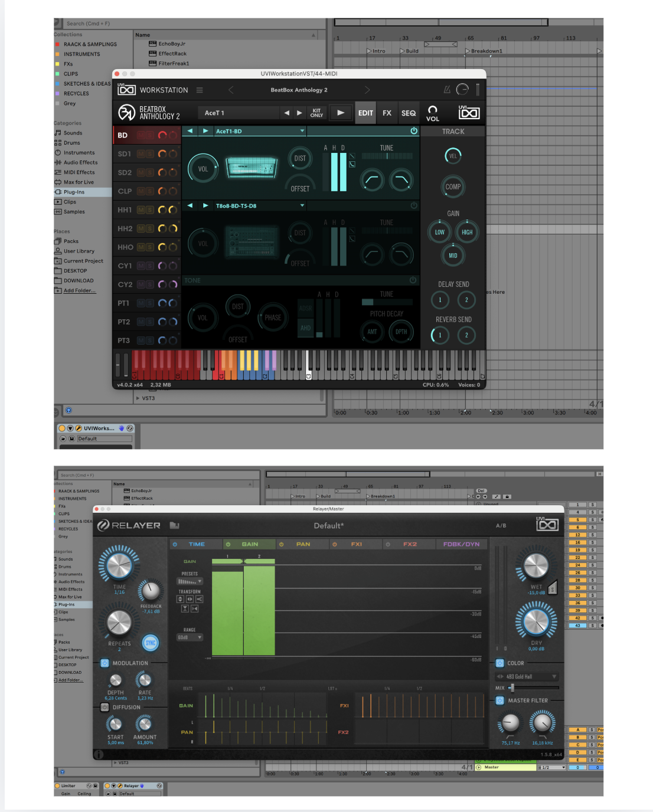Click the COMP knob in the TRACK panel
653x812 pixels.
(452, 187)
